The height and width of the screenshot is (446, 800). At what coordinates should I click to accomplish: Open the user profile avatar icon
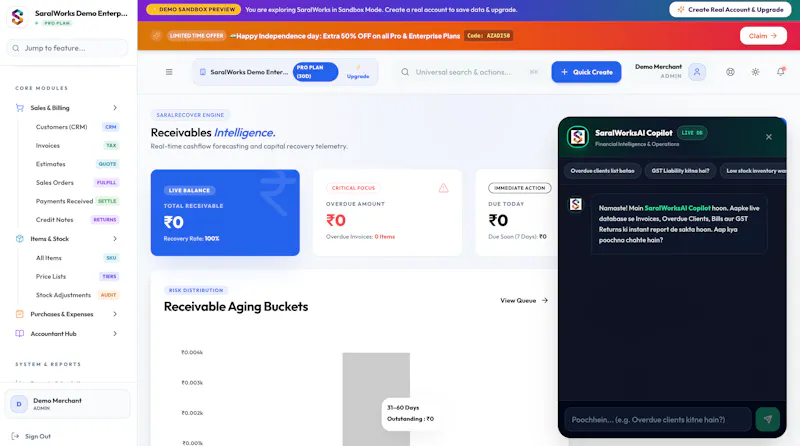point(697,72)
